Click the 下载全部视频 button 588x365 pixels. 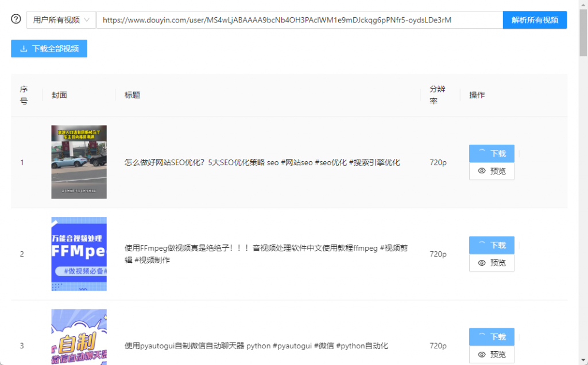pos(49,49)
